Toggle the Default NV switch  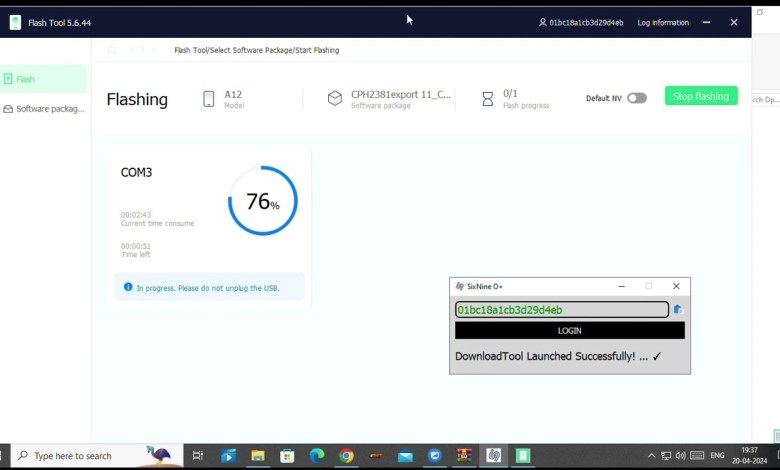[636, 98]
